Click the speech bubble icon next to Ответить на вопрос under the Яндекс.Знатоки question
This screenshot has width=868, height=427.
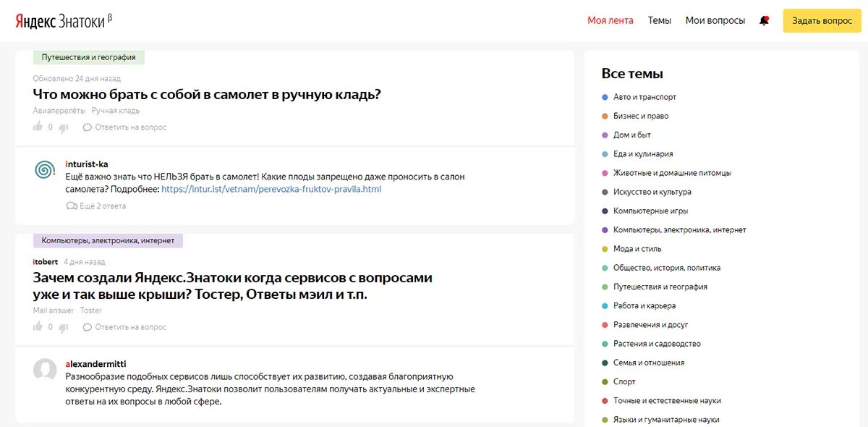pos(88,327)
